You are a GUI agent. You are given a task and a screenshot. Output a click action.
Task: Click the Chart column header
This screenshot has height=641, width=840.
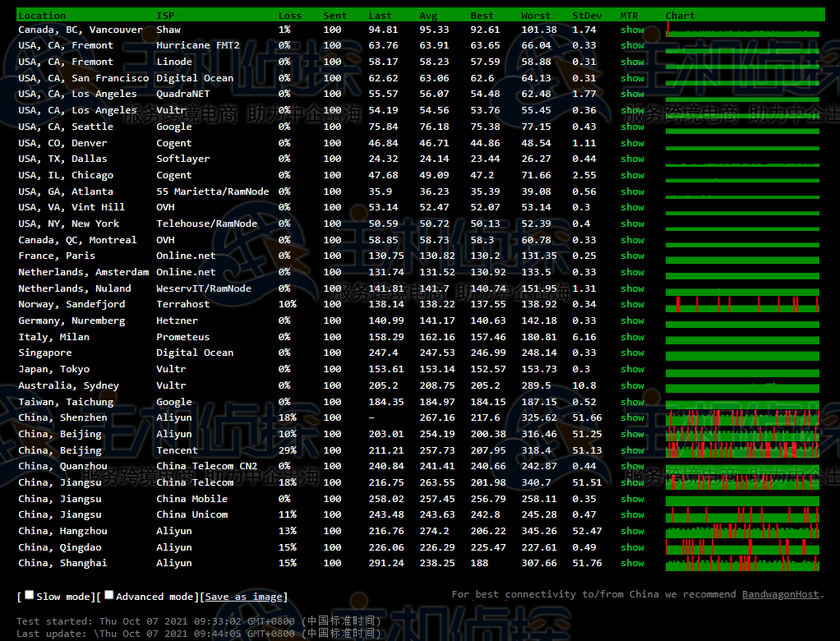tap(680, 16)
